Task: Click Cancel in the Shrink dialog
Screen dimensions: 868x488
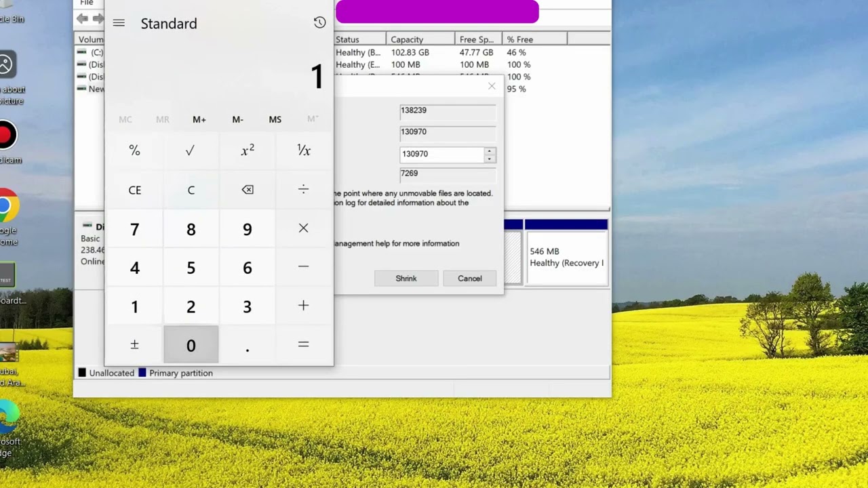Action: [x=469, y=279]
